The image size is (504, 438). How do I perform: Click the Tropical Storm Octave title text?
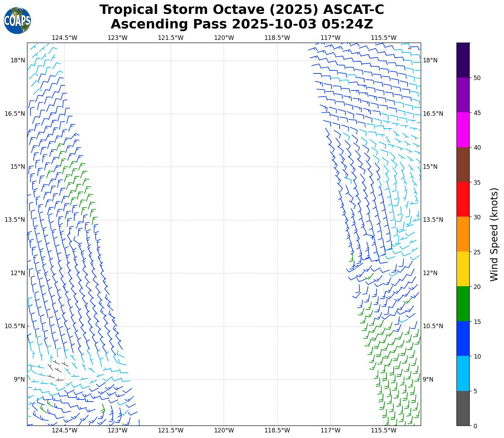(242, 10)
